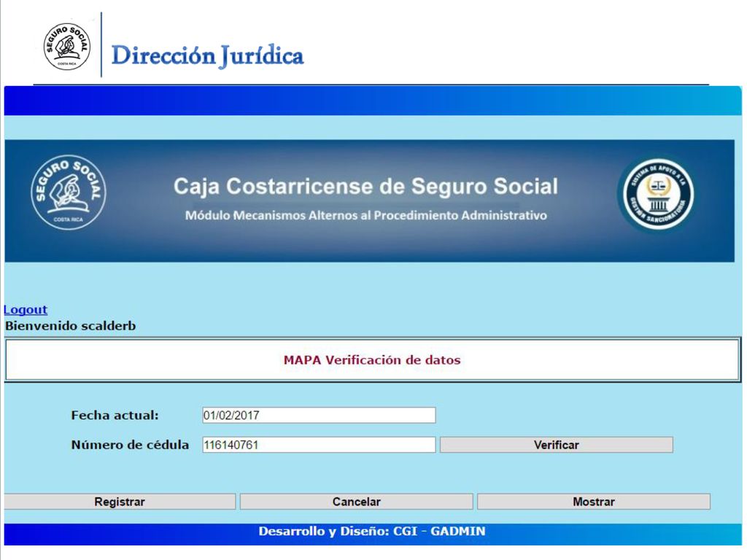
Task: Click the 'Bienvenido scalderb' greeting text
Action: point(71,326)
